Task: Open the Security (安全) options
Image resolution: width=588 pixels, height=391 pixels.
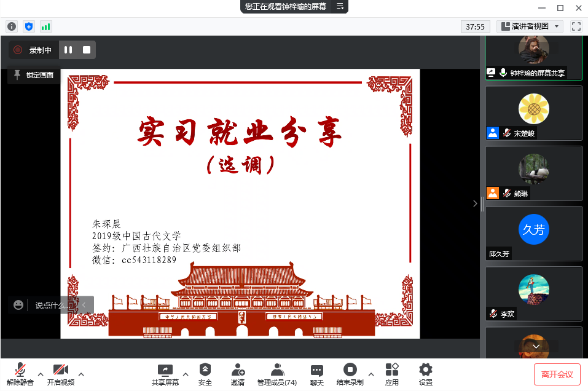Action: tap(205, 374)
